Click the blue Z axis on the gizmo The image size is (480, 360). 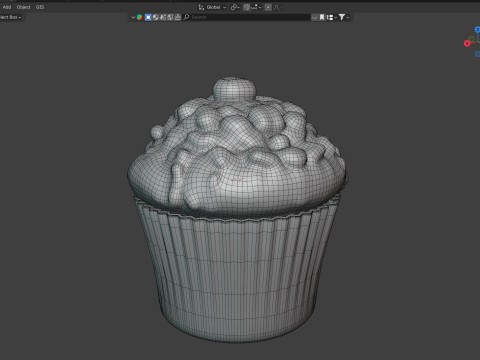pyautogui.click(x=477, y=30)
